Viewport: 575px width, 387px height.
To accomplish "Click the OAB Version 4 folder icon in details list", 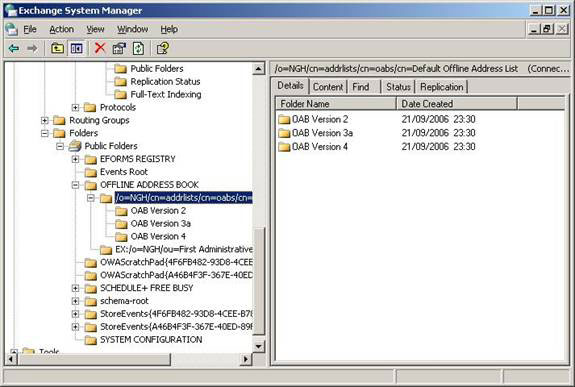I will coord(284,147).
